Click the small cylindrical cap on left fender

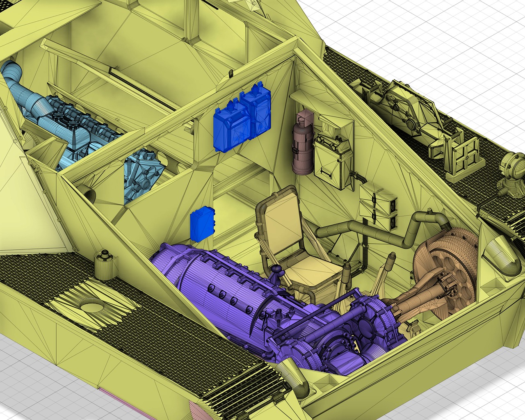103,264
